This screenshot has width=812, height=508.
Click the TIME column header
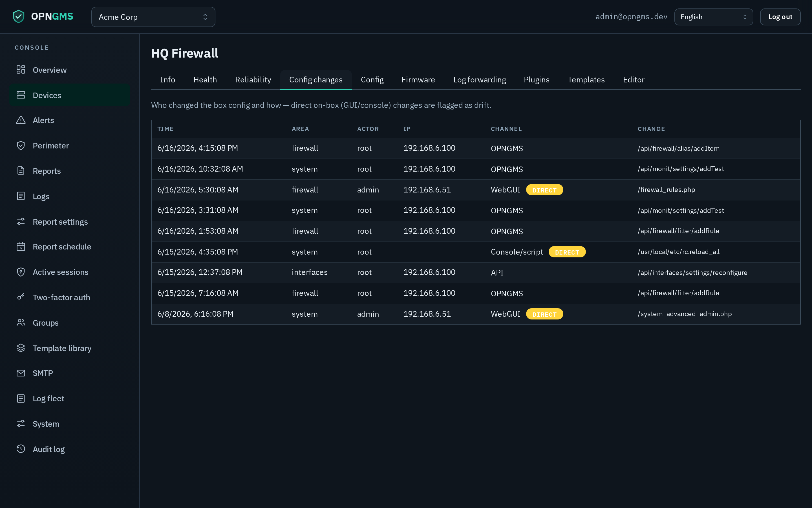[x=166, y=129]
